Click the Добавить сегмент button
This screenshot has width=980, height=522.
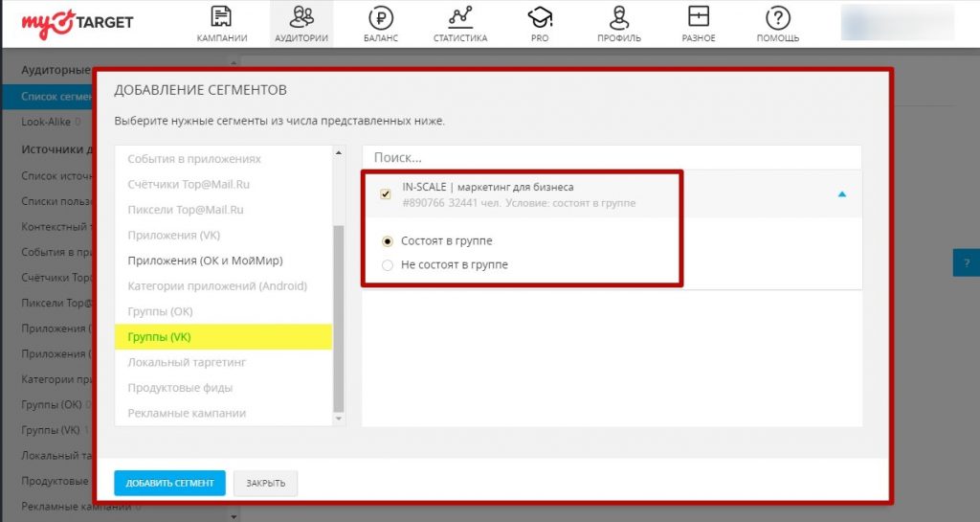coord(169,483)
